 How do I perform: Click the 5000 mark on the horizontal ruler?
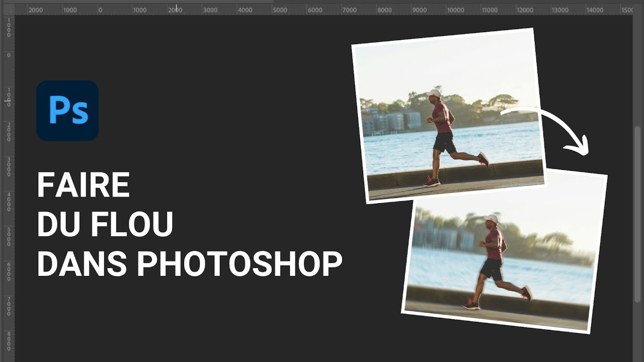click(x=280, y=10)
